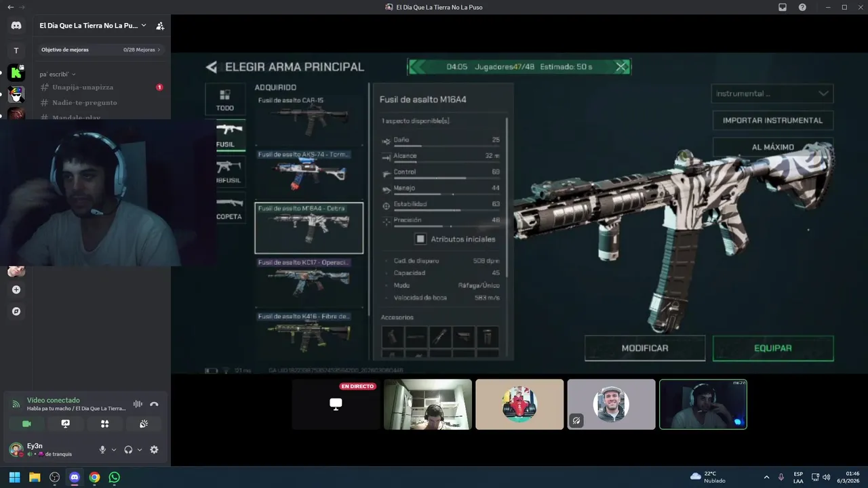The width and height of the screenshot is (868, 488).
Task: Open Objetivo de mejoras boost goal
Action: coord(101,49)
